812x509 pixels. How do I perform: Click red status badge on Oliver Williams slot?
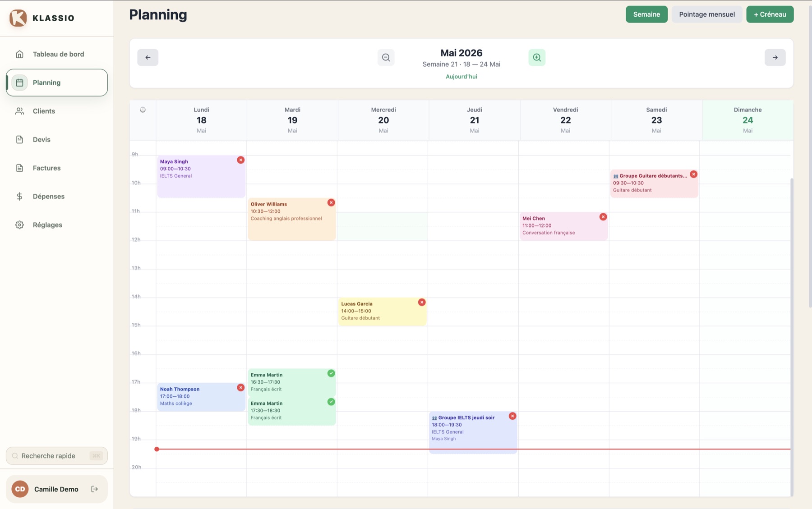(331, 202)
